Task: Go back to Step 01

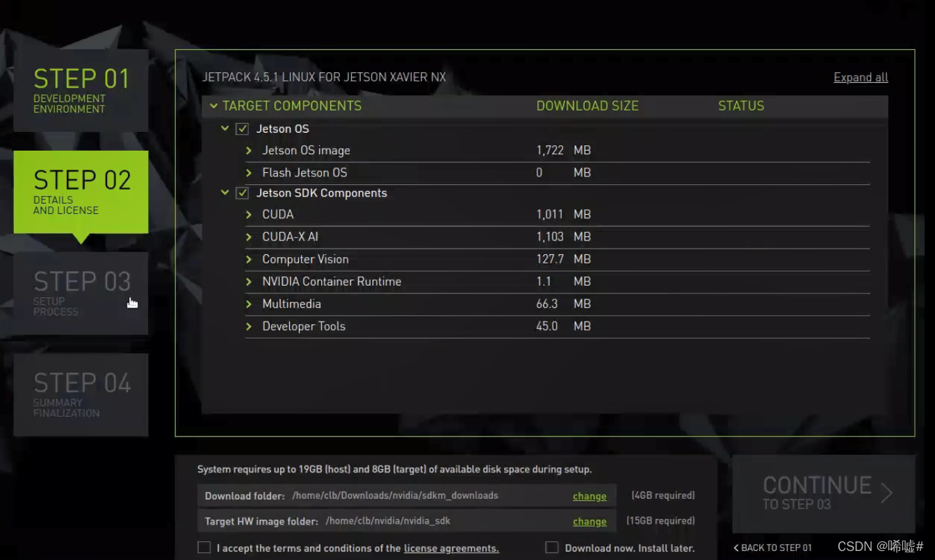Action: click(773, 547)
